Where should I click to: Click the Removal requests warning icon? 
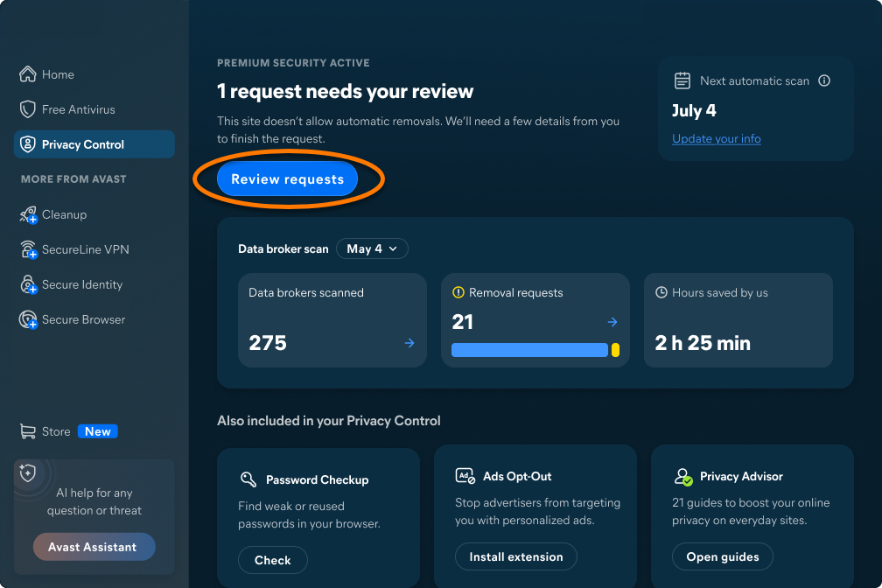click(458, 292)
